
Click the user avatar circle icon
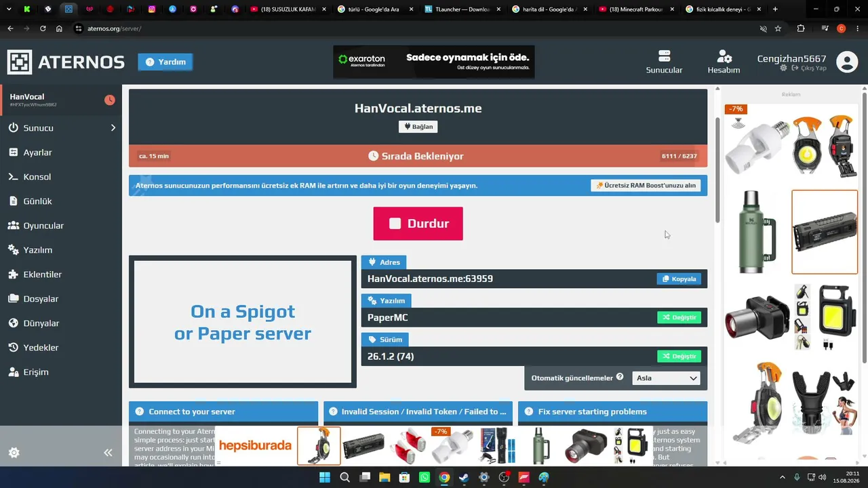pyautogui.click(x=847, y=62)
